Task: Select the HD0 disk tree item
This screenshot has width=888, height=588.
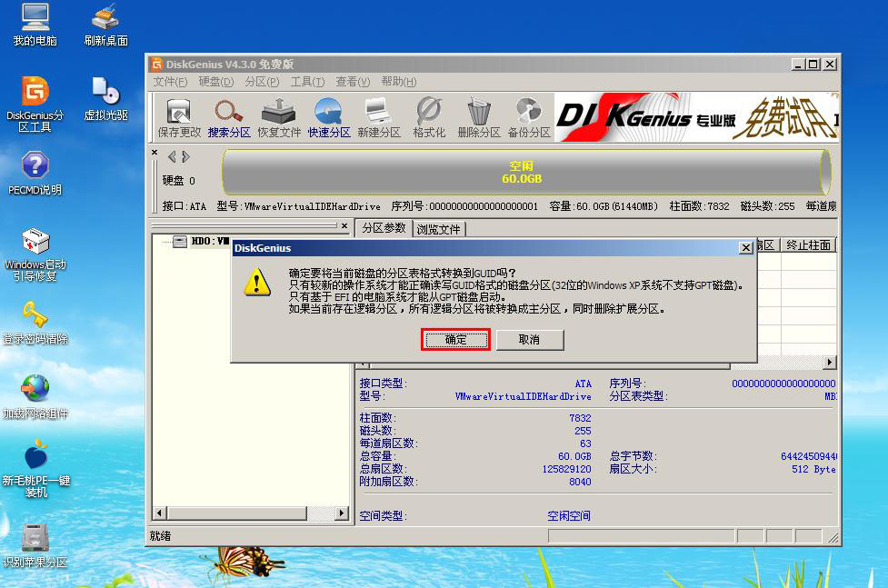Action: click(202, 242)
